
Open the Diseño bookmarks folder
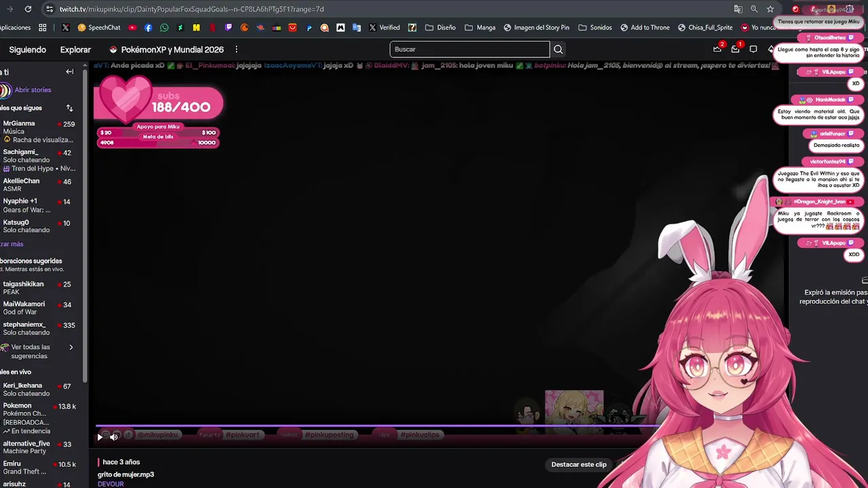coord(440,28)
